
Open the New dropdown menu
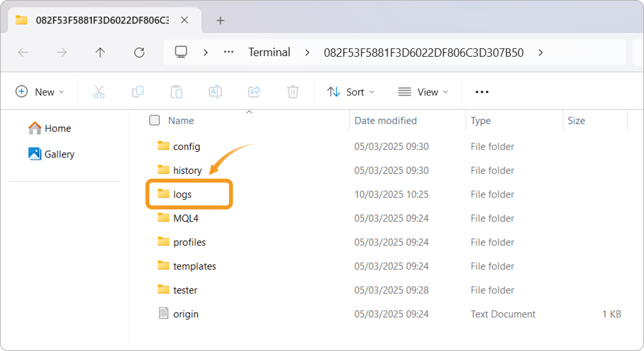click(39, 92)
